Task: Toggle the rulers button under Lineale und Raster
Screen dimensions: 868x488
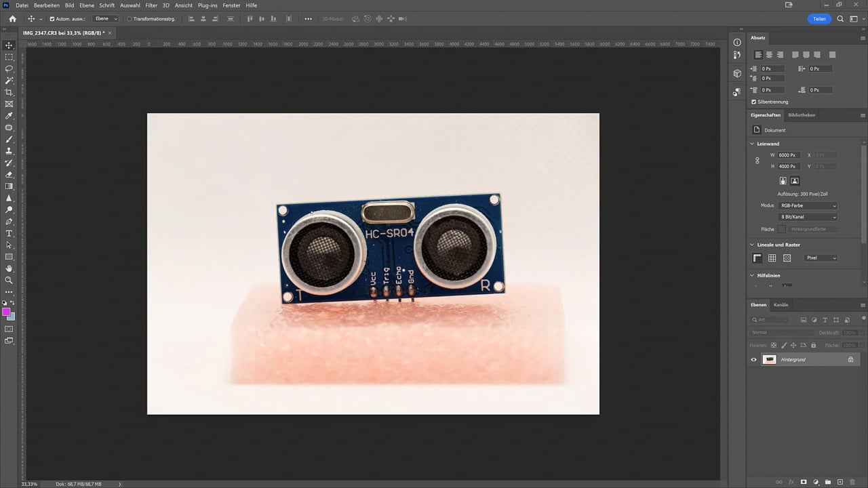Action: (757, 258)
